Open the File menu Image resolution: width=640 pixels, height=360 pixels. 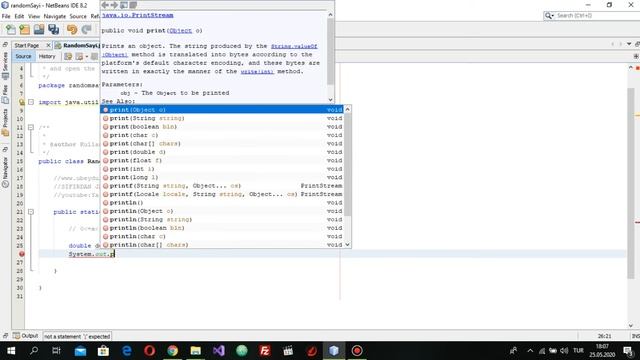tap(6, 16)
